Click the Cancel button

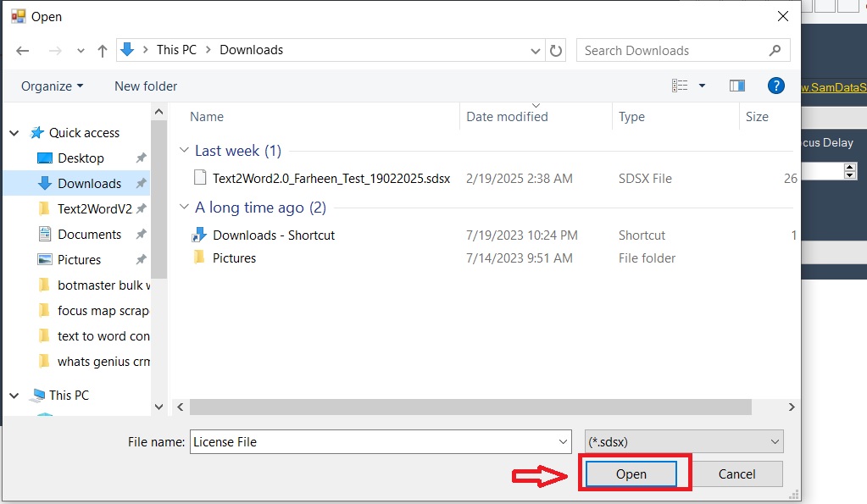coord(736,474)
